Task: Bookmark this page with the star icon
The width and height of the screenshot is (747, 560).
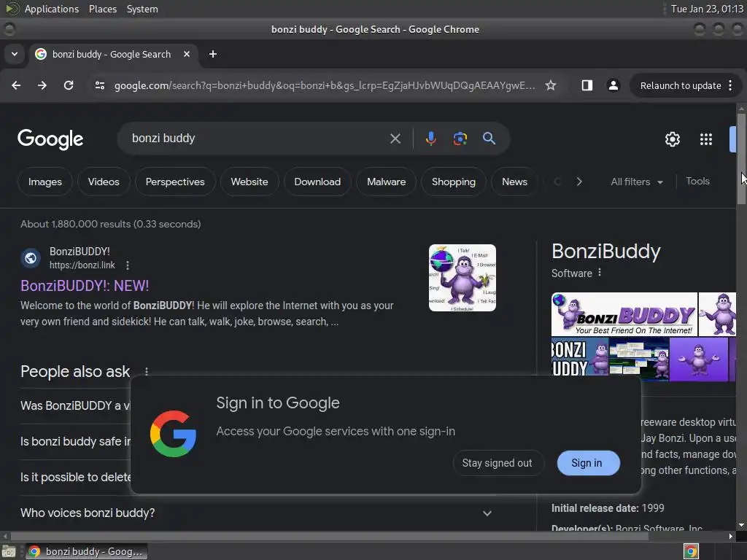Action: pyautogui.click(x=551, y=85)
